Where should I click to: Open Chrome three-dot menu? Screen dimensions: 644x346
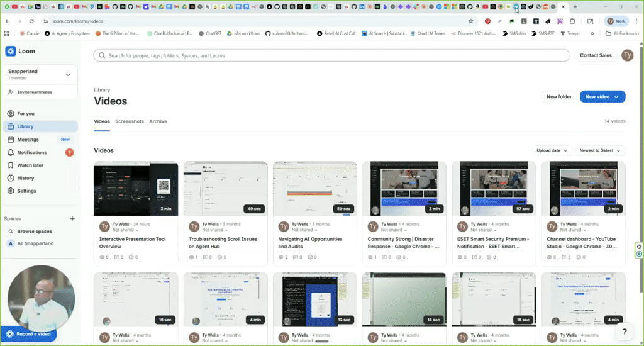click(x=636, y=21)
